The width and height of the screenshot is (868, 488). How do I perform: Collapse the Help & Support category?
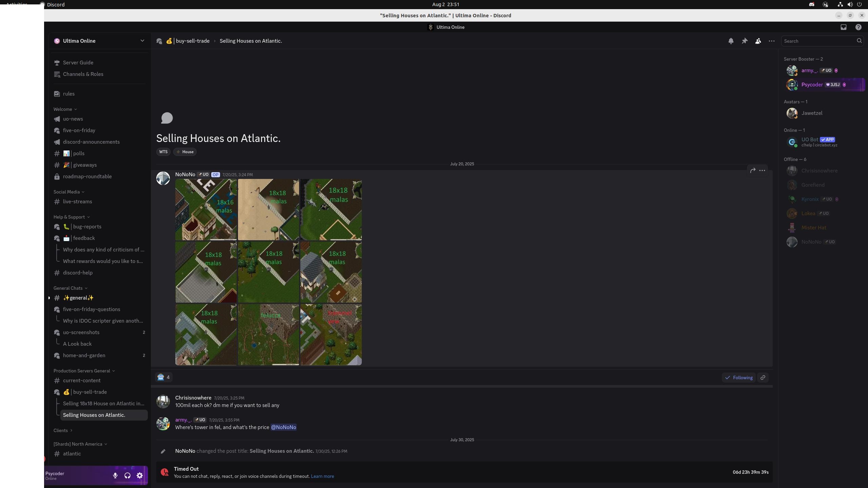click(72, 217)
